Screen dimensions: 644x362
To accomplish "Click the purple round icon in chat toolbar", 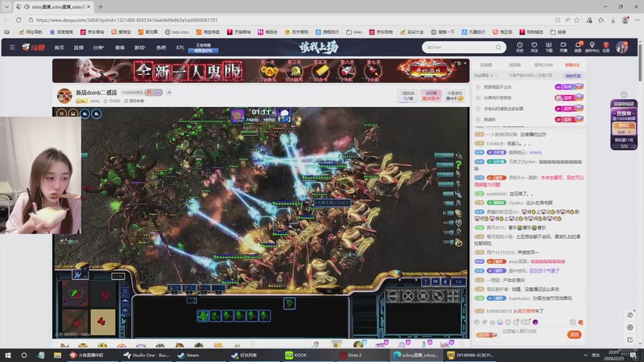I will [535, 323].
